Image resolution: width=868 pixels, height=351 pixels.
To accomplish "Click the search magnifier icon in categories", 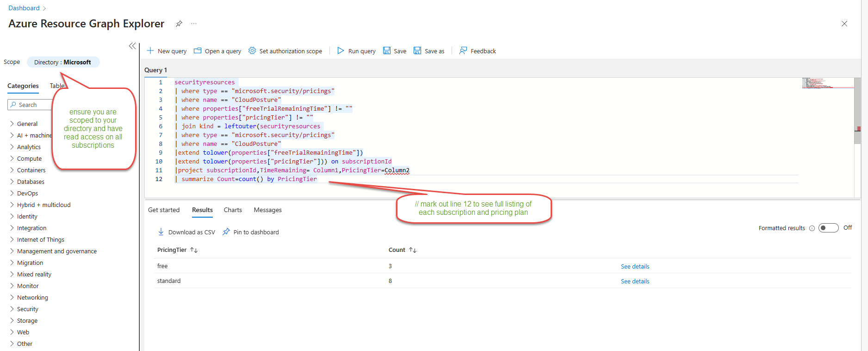I will click(x=13, y=105).
